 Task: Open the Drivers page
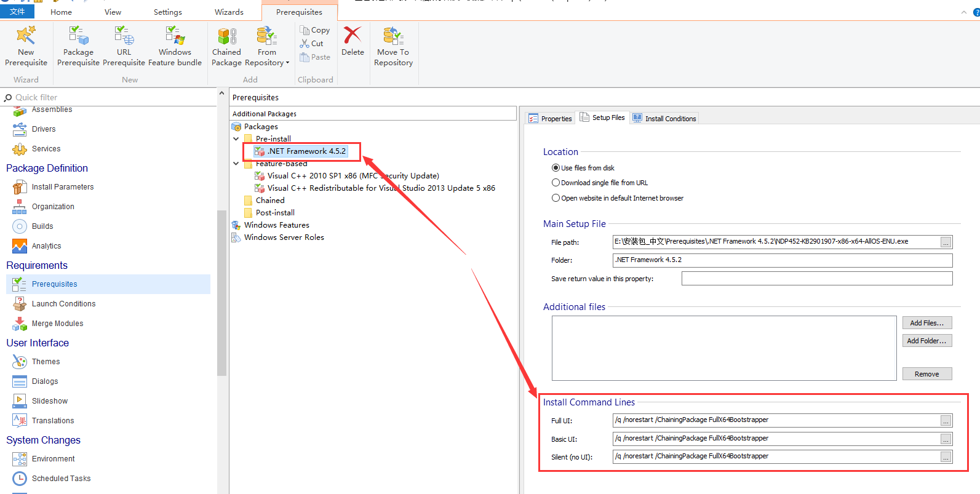43,129
